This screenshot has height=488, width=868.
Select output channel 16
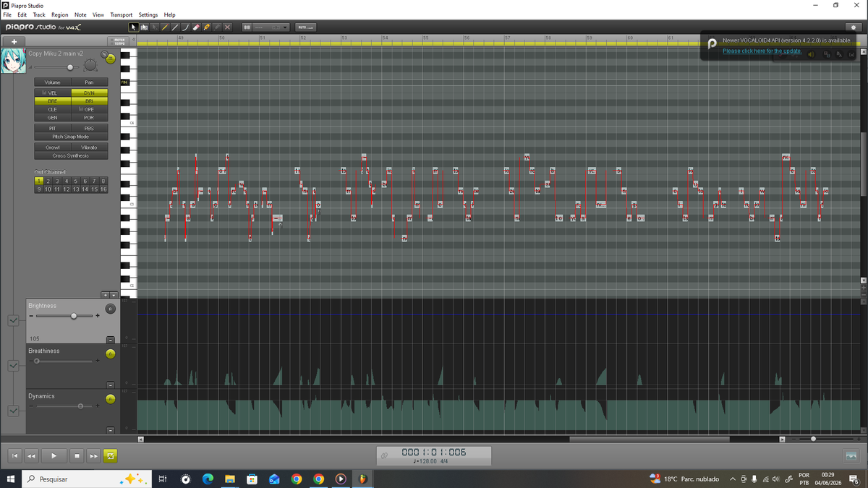click(103, 189)
